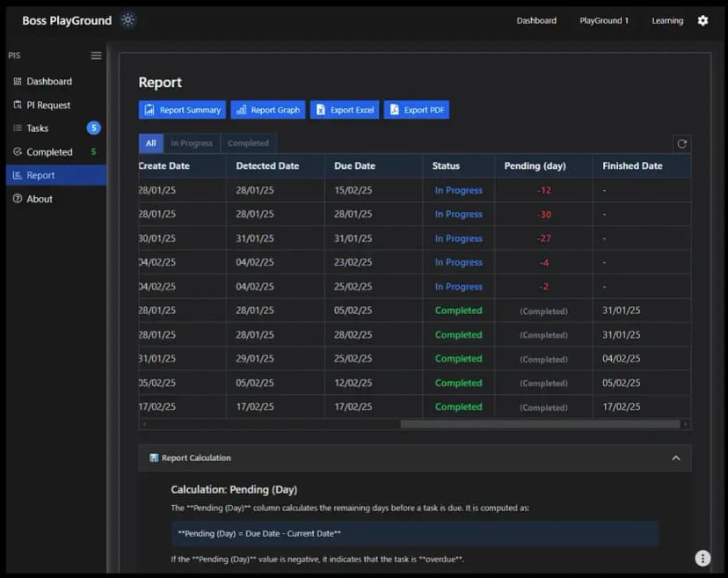
Task: Export the report as PDF
Action: (x=417, y=110)
